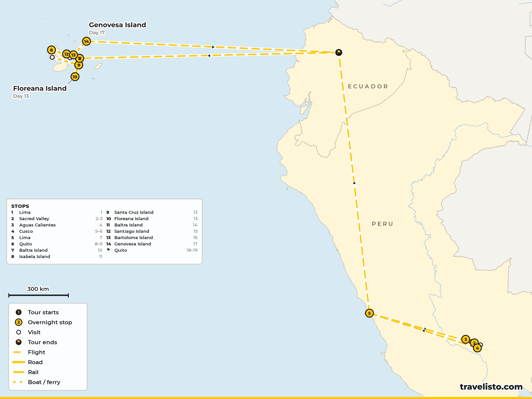Click map marker 12 in the Galapagos
532x399 pixels.
(66, 54)
